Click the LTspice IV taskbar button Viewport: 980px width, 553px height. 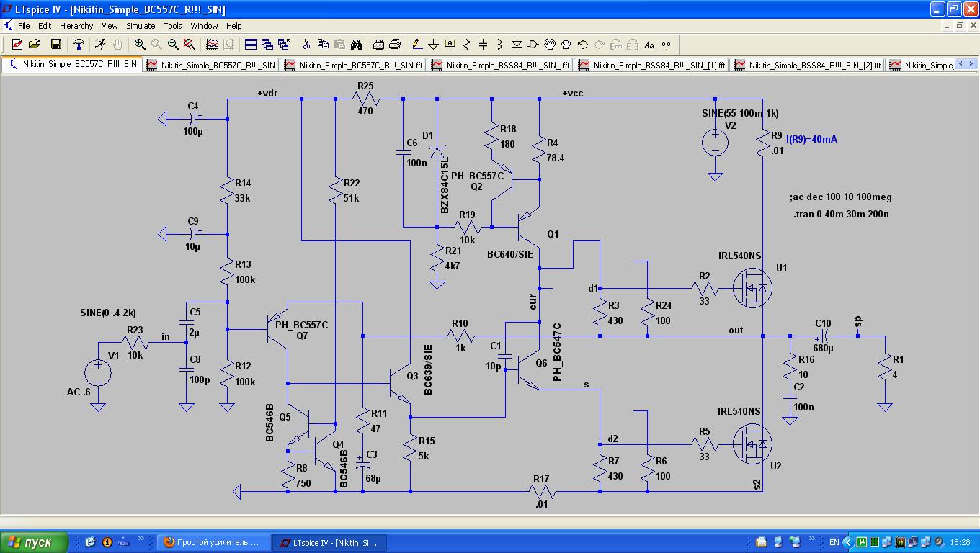click(331, 542)
